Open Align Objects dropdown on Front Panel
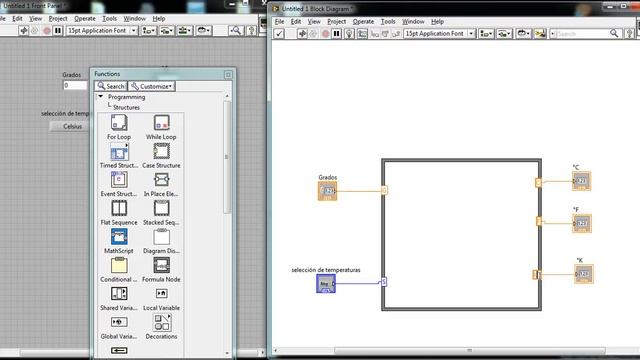The width and height of the screenshot is (640, 360). point(149,31)
